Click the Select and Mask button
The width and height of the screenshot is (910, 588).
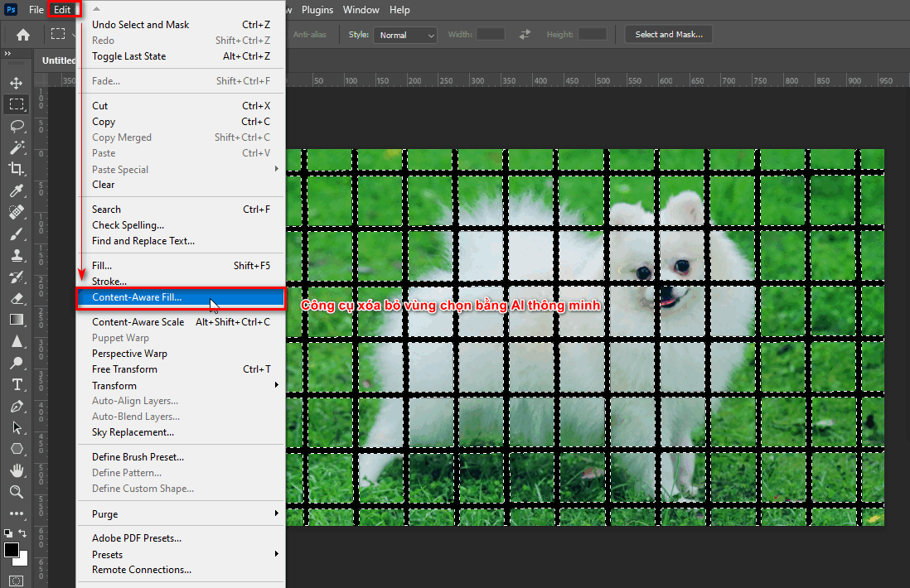[670, 34]
